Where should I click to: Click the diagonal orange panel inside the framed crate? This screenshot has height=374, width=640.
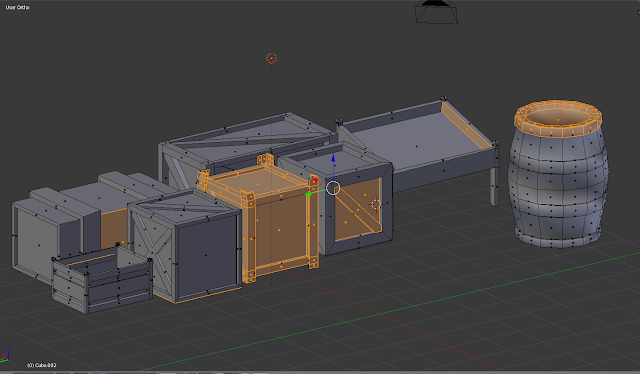tap(358, 210)
